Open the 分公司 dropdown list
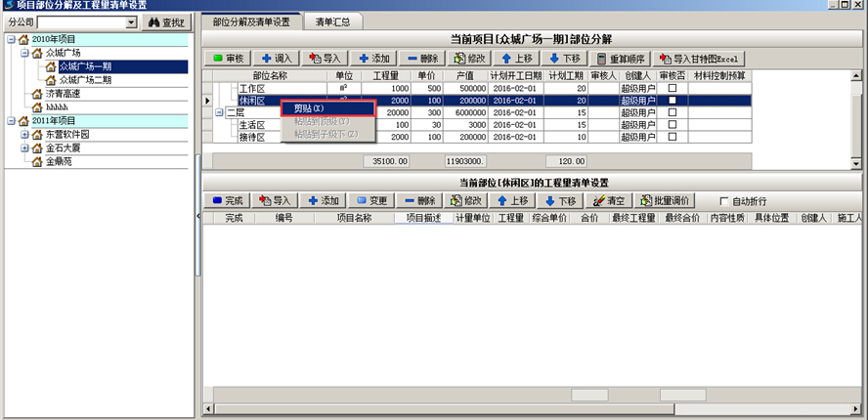Image resolution: width=868 pixels, height=420 pixels. [129, 21]
